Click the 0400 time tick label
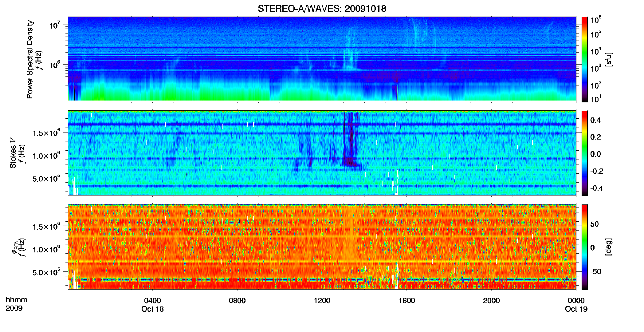 coord(152,301)
